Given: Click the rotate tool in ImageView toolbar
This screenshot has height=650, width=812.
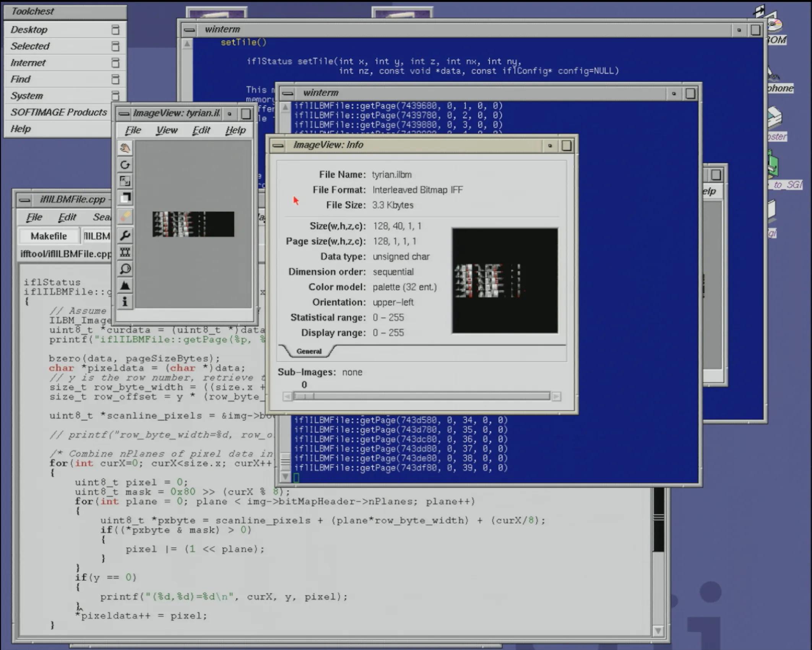Looking at the screenshot, I should point(125,165).
